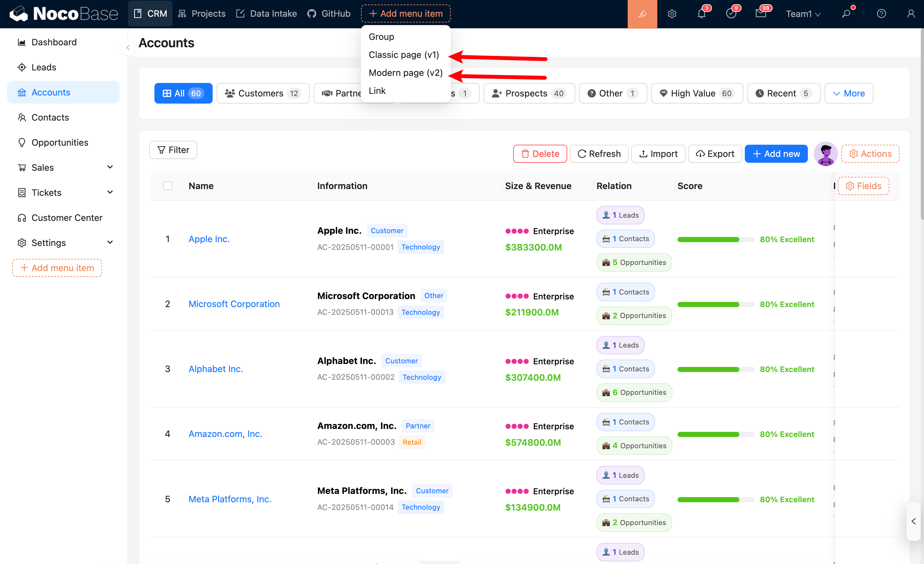Click Apple Inc. score progress bar
This screenshot has height=564, width=924.
coord(716,240)
